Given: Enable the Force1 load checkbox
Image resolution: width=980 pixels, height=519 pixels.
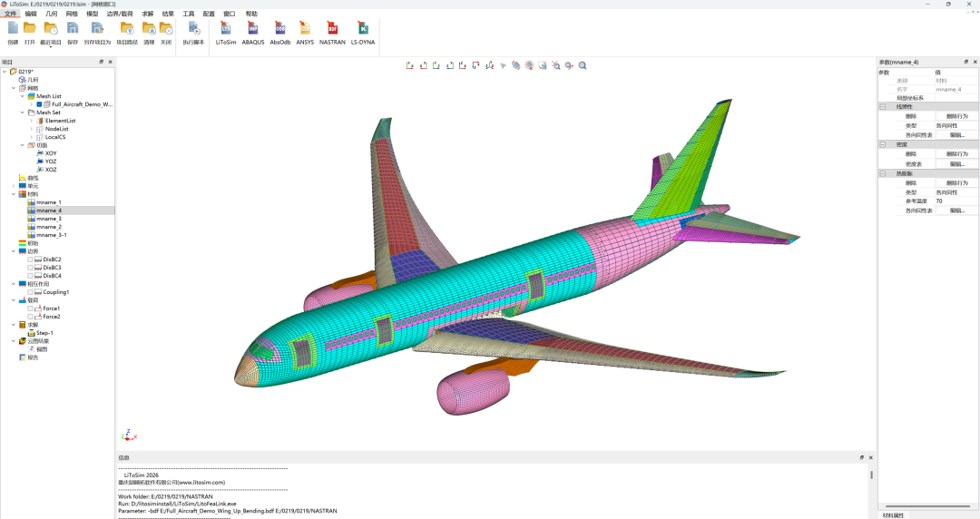Looking at the screenshot, I should [x=30, y=308].
